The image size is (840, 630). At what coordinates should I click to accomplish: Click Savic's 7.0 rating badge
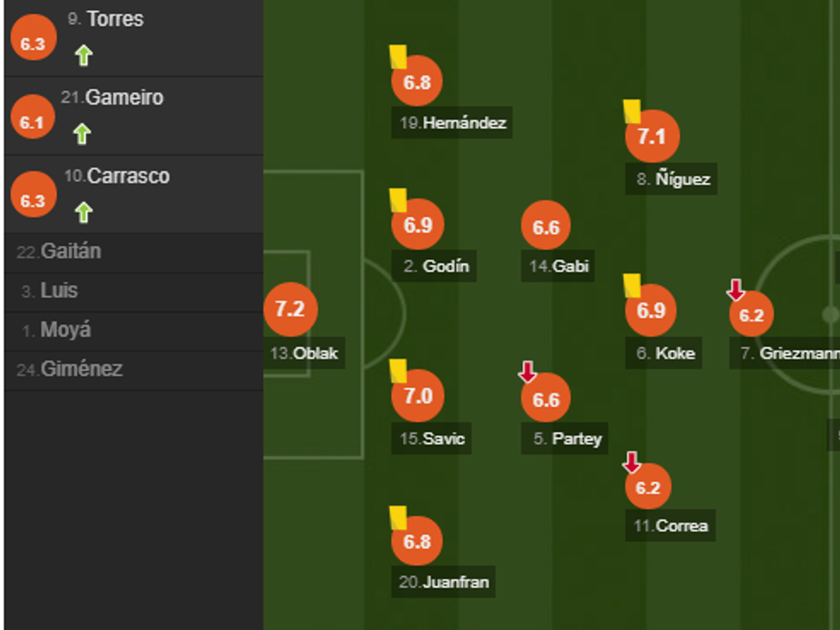click(417, 397)
